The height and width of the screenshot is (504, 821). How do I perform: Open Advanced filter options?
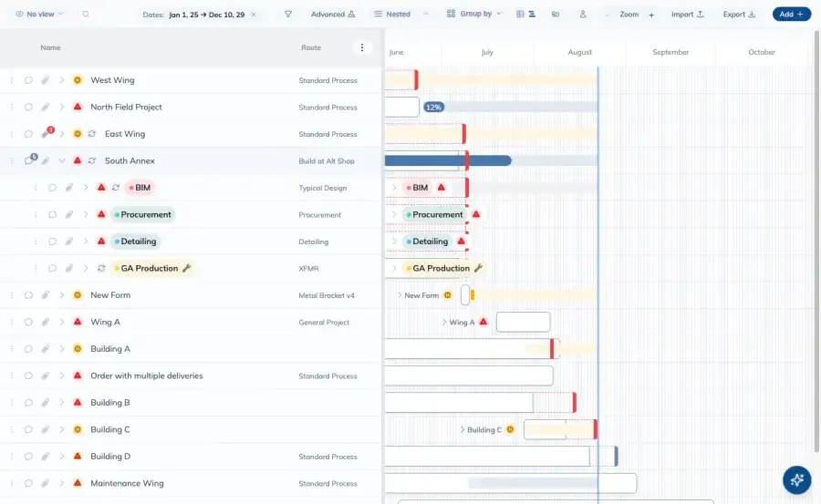pos(333,15)
